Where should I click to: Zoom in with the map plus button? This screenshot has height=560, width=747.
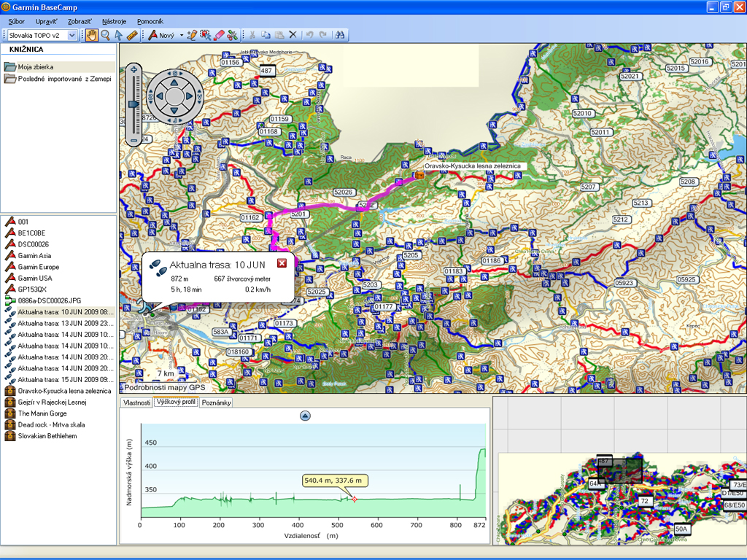[134, 70]
